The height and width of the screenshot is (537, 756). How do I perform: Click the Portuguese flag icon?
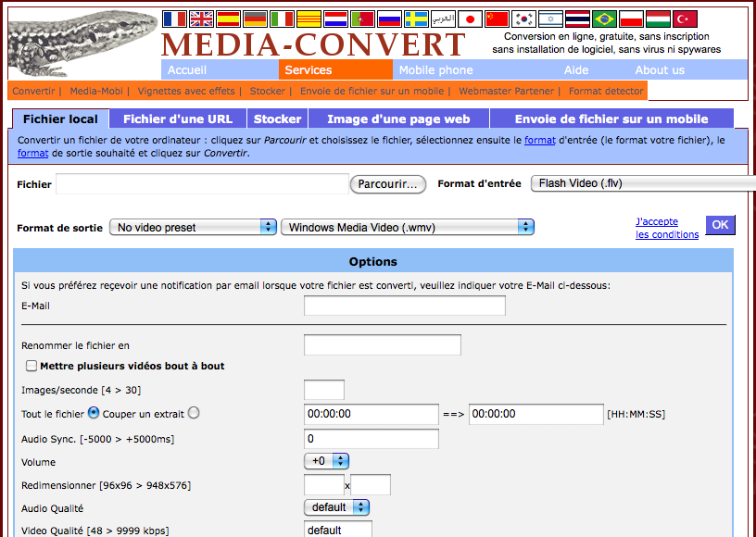(362, 19)
